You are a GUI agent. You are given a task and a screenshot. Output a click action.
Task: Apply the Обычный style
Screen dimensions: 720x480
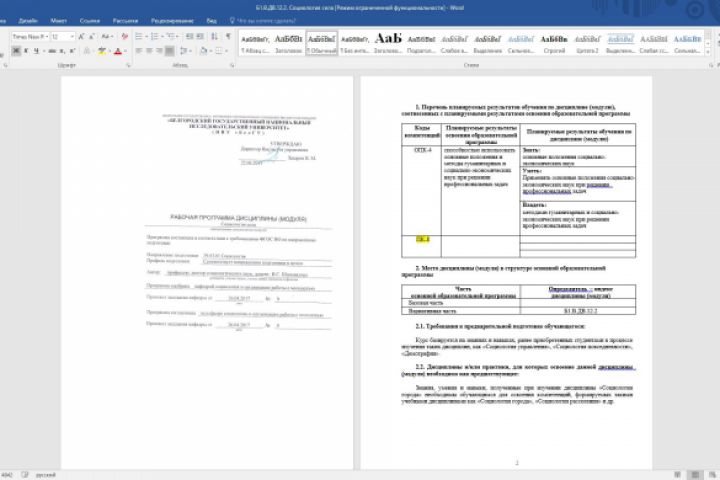coord(321,43)
